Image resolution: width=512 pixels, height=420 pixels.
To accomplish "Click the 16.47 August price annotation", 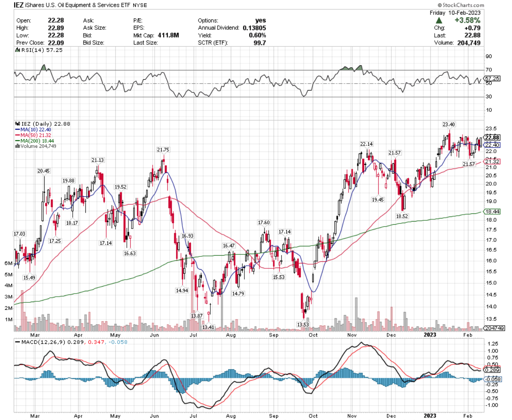I will (x=229, y=246).
